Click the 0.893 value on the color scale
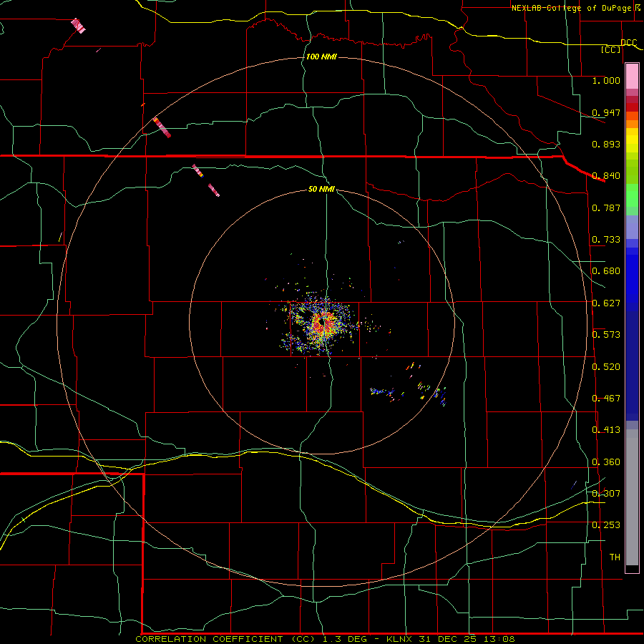 (x=606, y=144)
